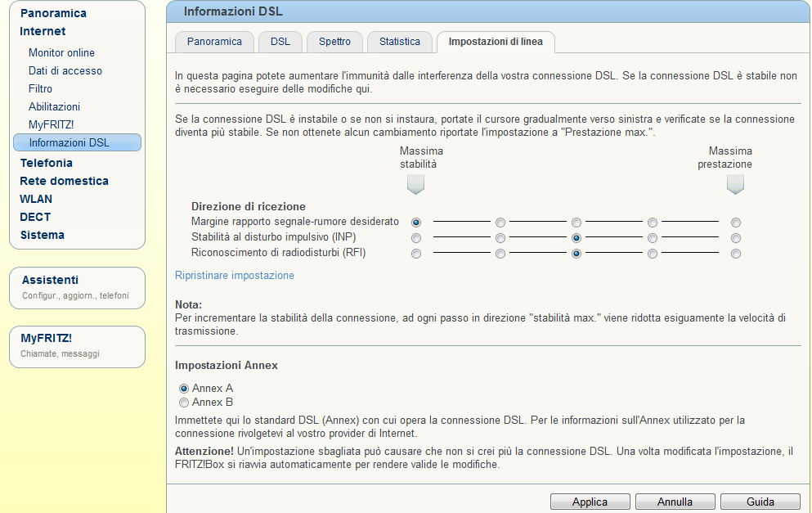Switch to the Statistica tab
The height and width of the screenshot is (513, 812).
coord(399,42)
